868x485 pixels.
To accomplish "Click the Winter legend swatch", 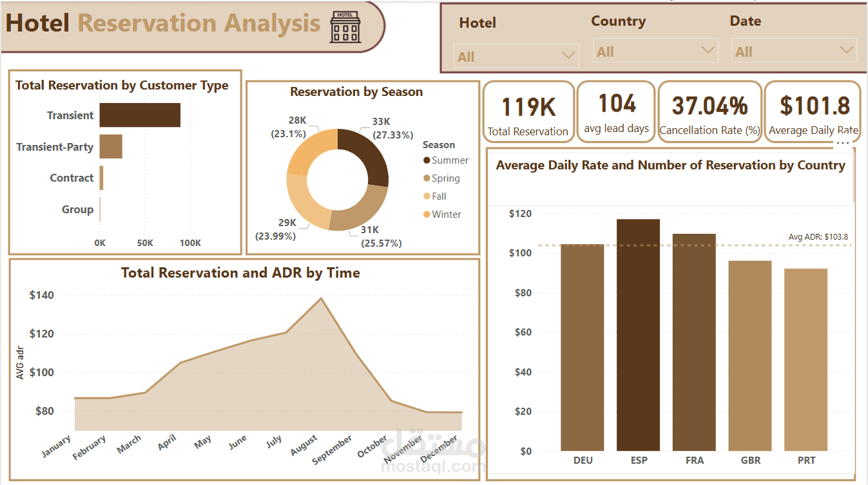I will [x=427, y=214].
